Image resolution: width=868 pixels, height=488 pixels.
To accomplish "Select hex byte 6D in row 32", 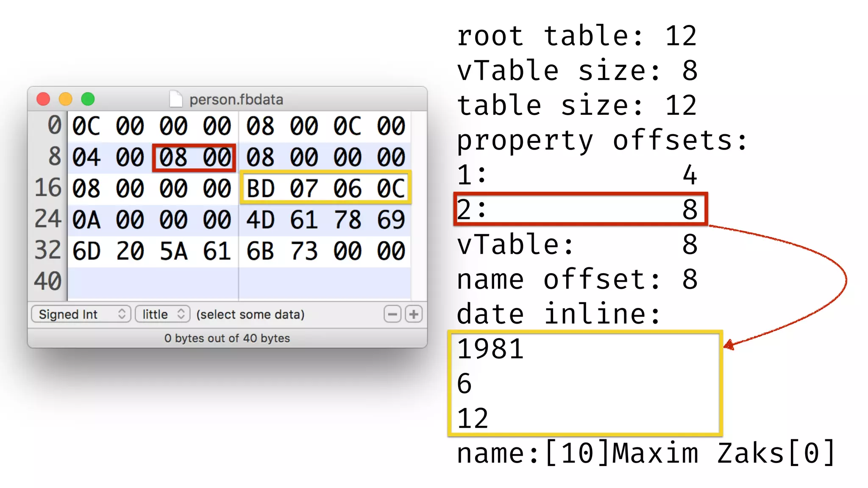I will tap(86, 251).
